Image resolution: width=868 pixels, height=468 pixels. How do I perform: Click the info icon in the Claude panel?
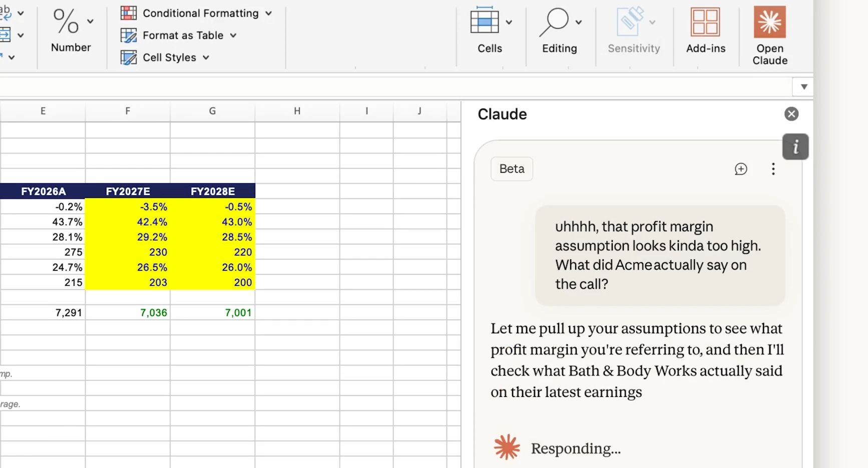(x=795, y=147)
